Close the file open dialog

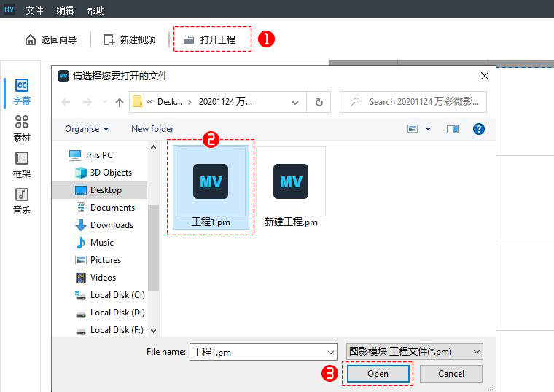click(485, 76)
